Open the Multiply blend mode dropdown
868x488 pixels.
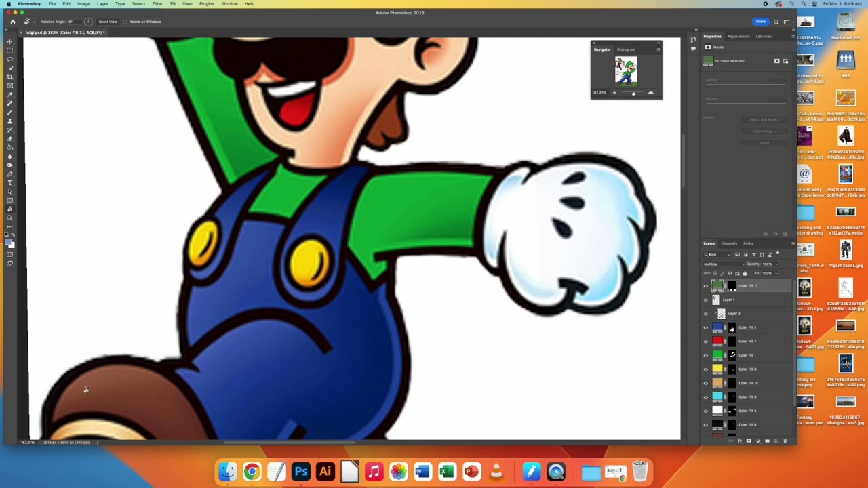722,264
